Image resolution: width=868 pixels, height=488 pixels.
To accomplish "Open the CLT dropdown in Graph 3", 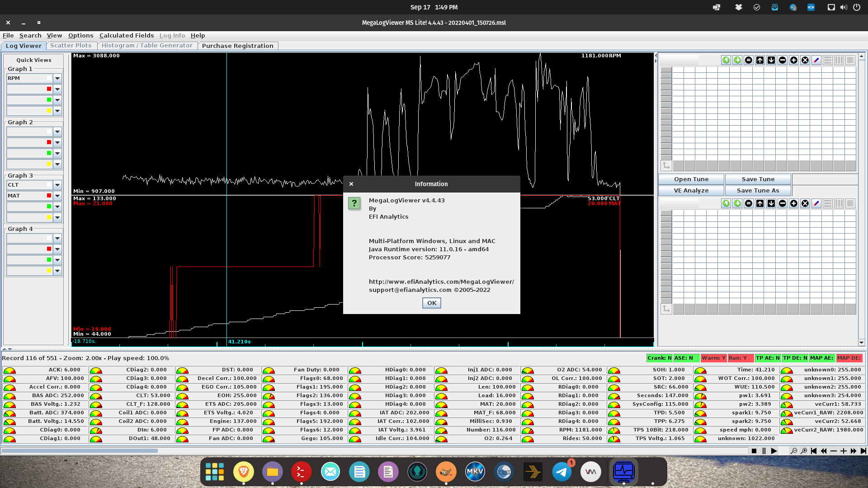I will [57, 185].
